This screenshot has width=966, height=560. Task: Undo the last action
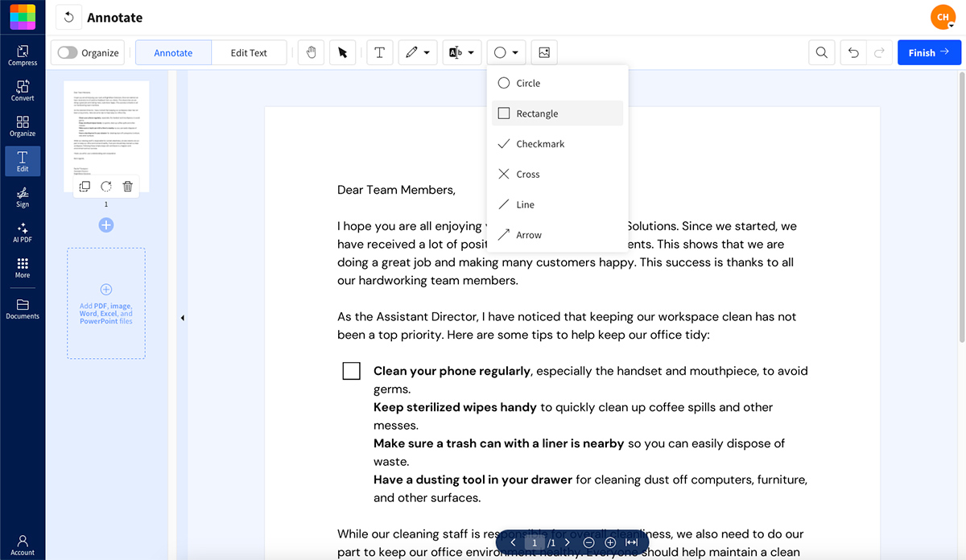(x=854, y=51)
